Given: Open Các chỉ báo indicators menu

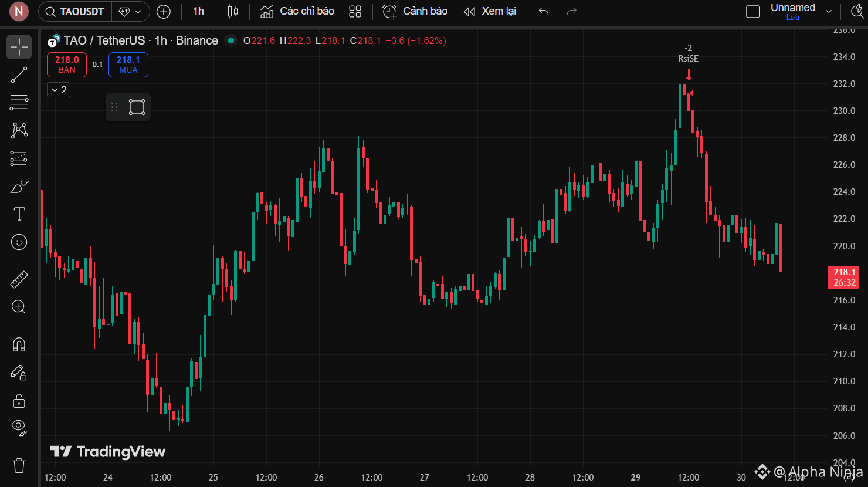Looking at the screenshot, I should (x=297, y=12).
